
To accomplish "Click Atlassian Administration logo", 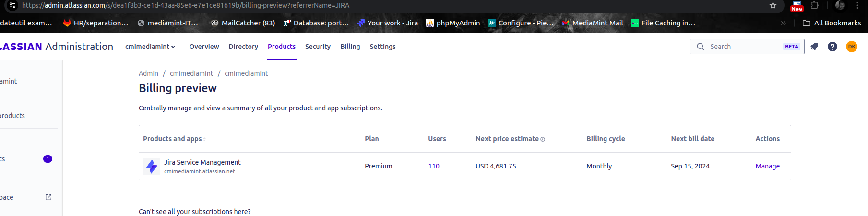I will click(57, 47).
